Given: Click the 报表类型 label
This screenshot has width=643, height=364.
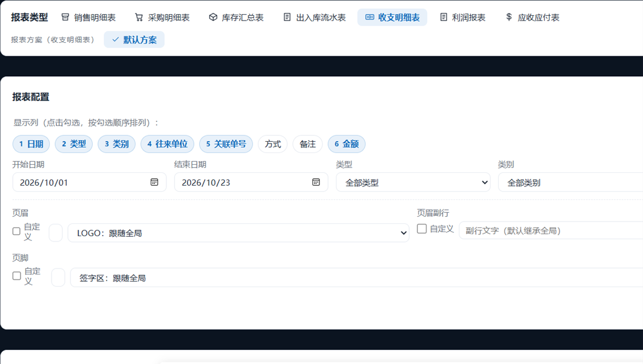Looking at the screenshot, I should click(x=29, y=17).
